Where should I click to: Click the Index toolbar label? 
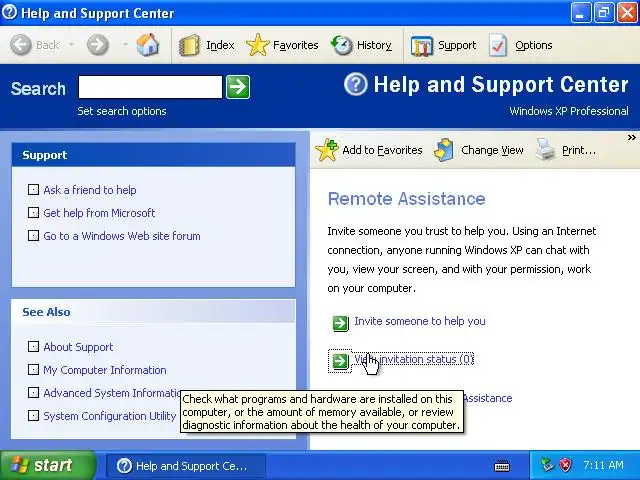coord(220,45)
